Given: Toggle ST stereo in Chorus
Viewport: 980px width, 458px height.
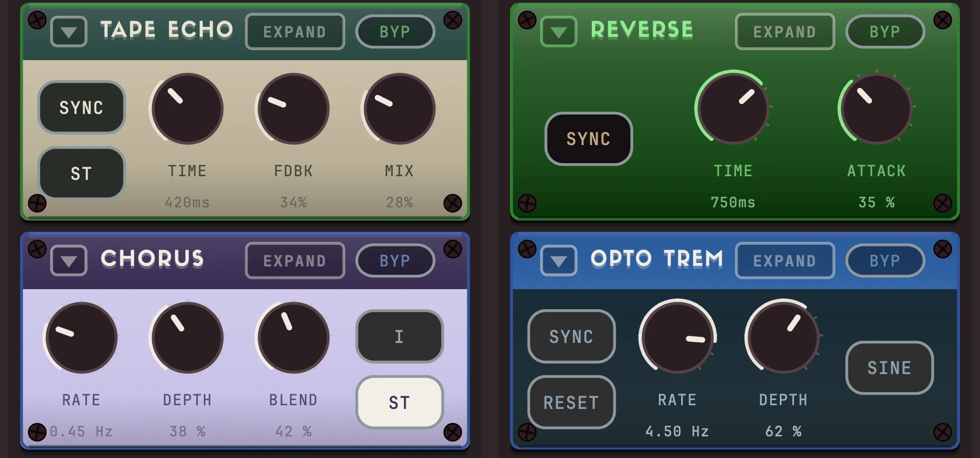Looking at the screenshot, I should (x=400, y=403).
